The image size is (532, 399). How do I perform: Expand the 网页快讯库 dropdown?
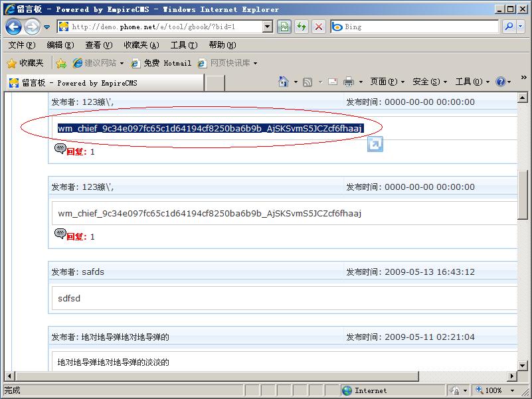pyautogui.click(x=255, y=64)
